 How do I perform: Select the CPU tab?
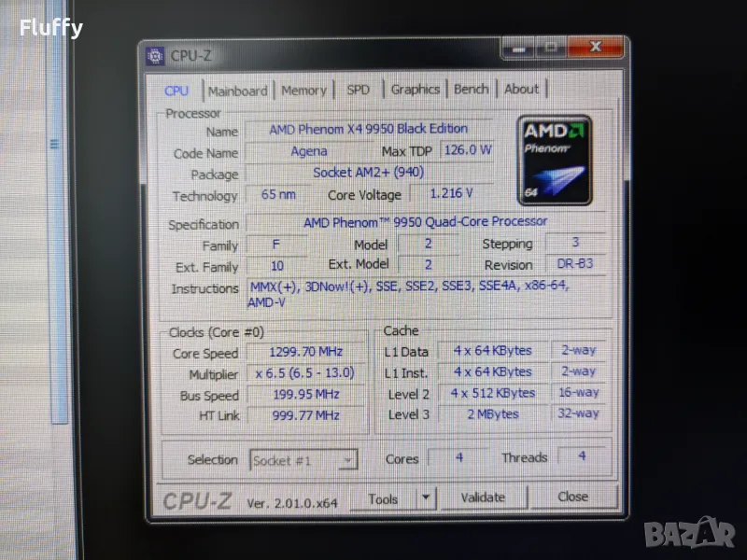[x=176, y=91]
